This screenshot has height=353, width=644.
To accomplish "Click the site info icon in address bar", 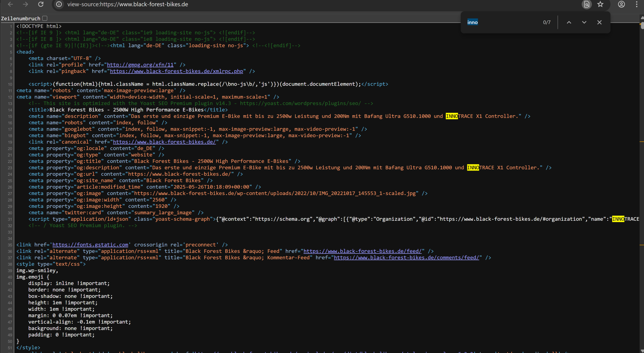I will 59,4.
